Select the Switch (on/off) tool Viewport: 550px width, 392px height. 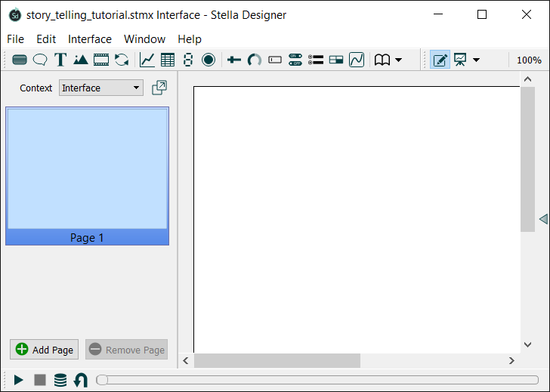click(295, 60)
